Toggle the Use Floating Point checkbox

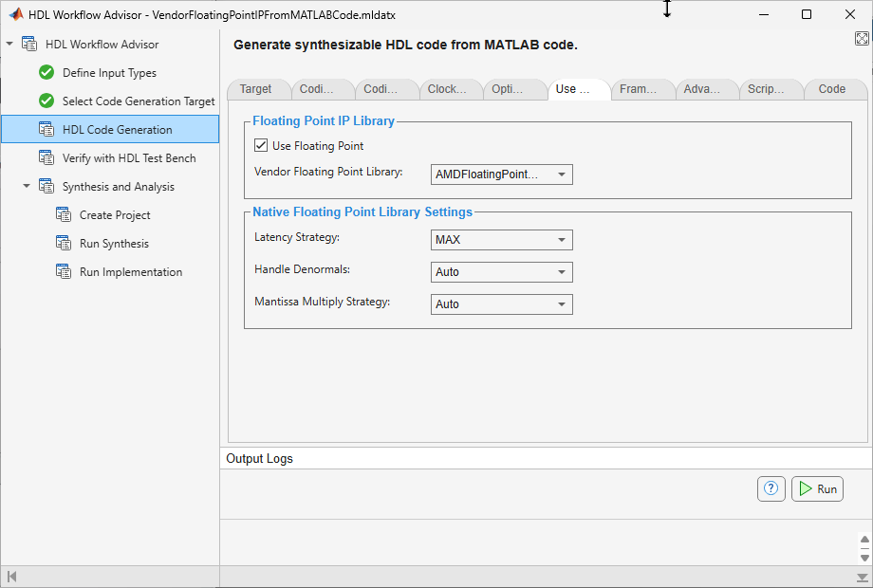[261, 145]
